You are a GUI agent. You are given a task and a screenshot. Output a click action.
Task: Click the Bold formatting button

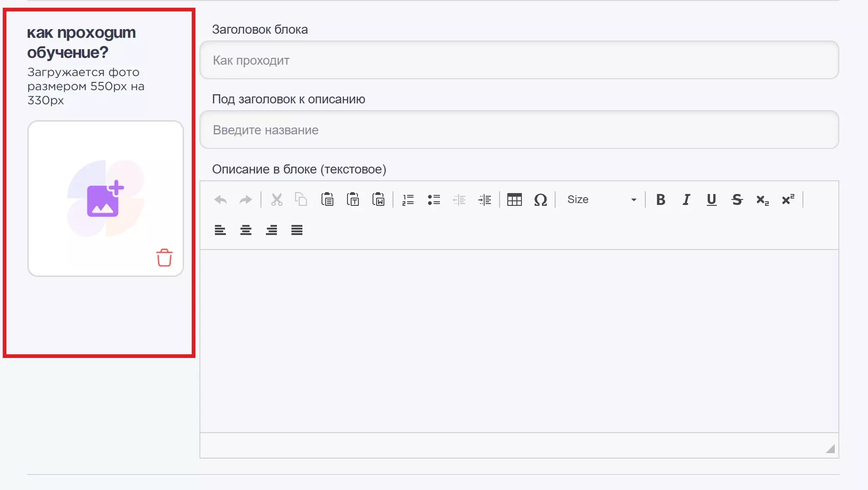[x=660, y=199]
